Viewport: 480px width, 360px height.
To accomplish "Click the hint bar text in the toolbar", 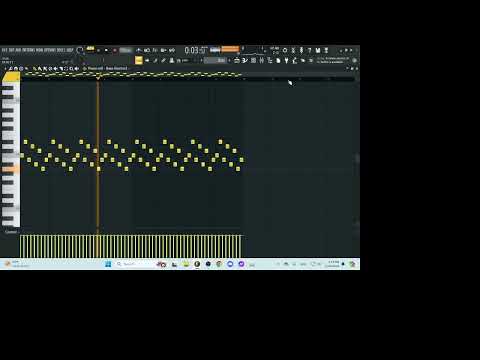I will [333, 60].
